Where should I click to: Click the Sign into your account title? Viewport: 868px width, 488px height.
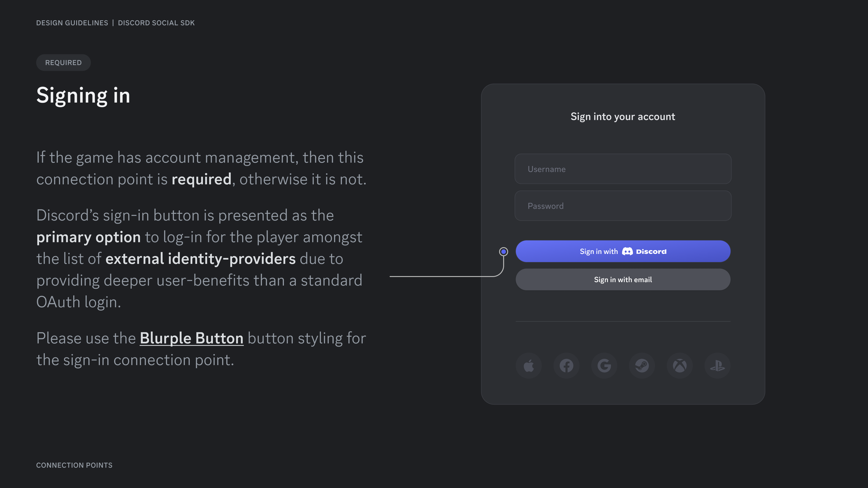point(623,117)
